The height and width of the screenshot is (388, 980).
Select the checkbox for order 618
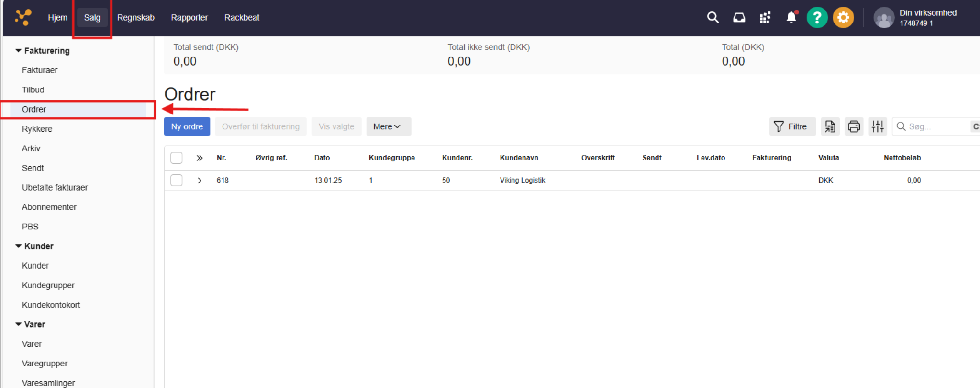click(x=177, y=180)
